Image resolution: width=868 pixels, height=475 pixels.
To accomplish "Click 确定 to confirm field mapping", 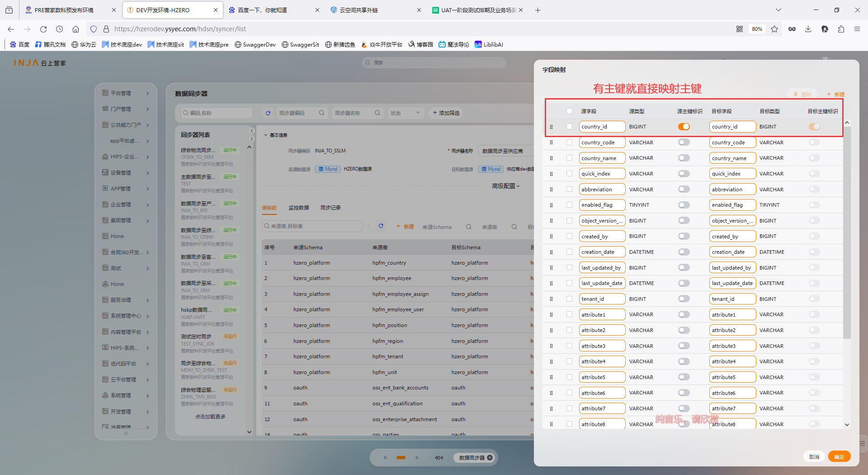I will (839, 457).
